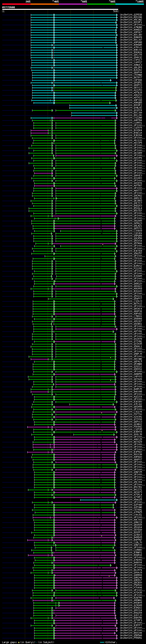Select the UniRef100_Q9VAJ9 label

[131, 572]
